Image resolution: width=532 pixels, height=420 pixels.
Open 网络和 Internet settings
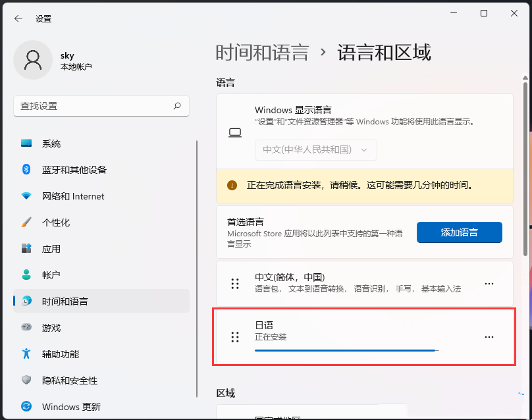(x=25, y=196)
